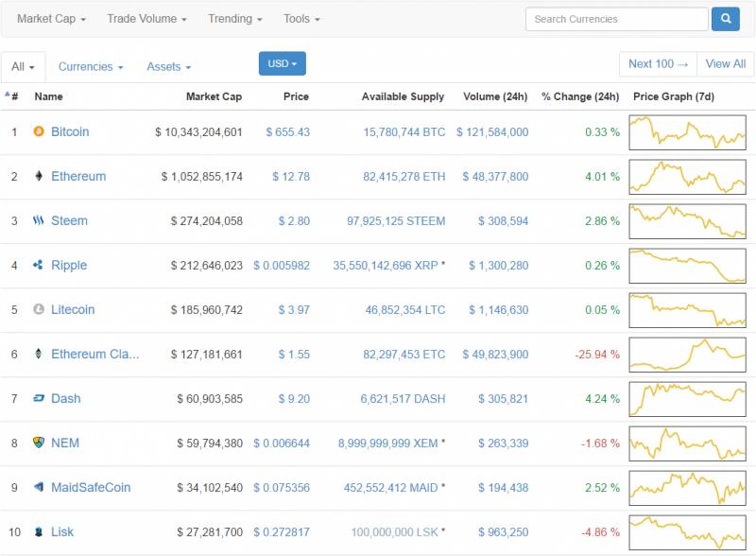Click the Ethereum Classic logo icon
This screenshot has width=756, height=556.
(x=39, y=354)
